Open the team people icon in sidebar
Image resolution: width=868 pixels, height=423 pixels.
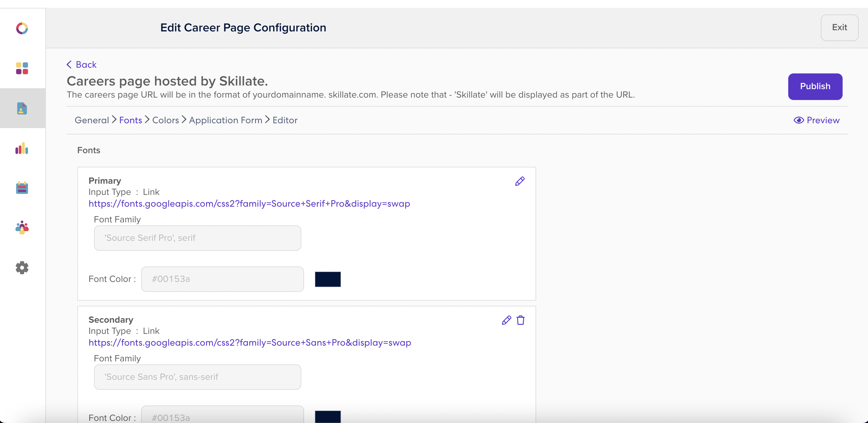[x=22, y=228]
